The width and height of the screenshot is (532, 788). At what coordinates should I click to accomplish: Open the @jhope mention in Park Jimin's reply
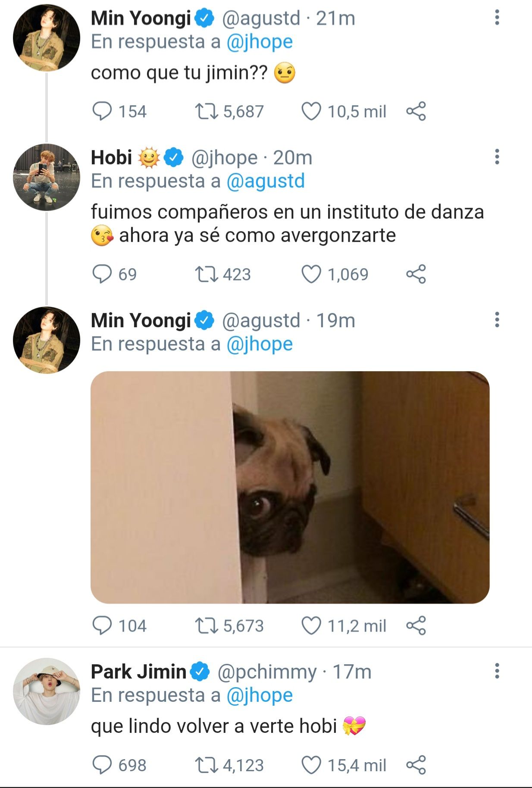(259, 695)
